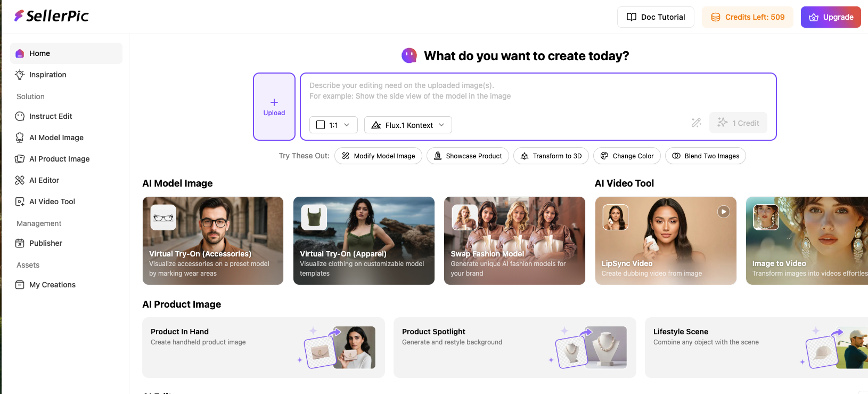Open the Product In Hand card
This screenshot has width=868, height=394.
tap(264, 348)
